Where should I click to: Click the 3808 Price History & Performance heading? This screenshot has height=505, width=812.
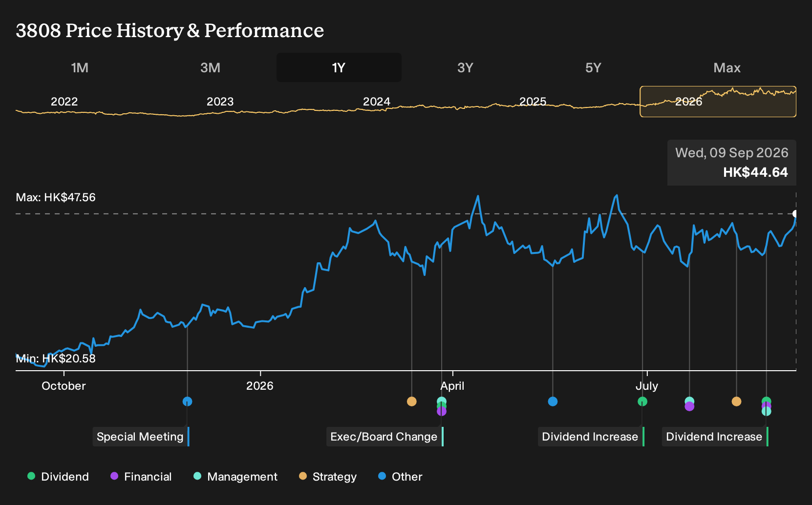pos(170,31)
